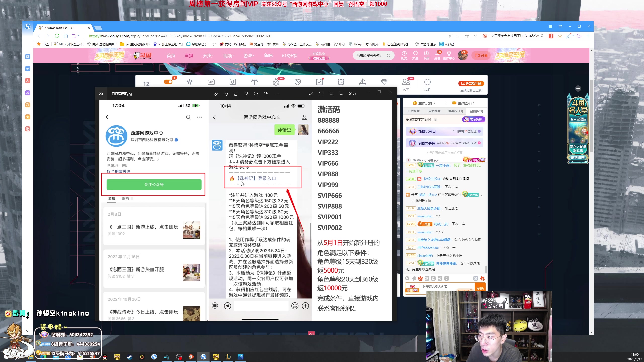Image resolution: width=644 pixels, height=362 pixels.
Task: Open the 友邻 neighbors feature
Action: [406, 84]
